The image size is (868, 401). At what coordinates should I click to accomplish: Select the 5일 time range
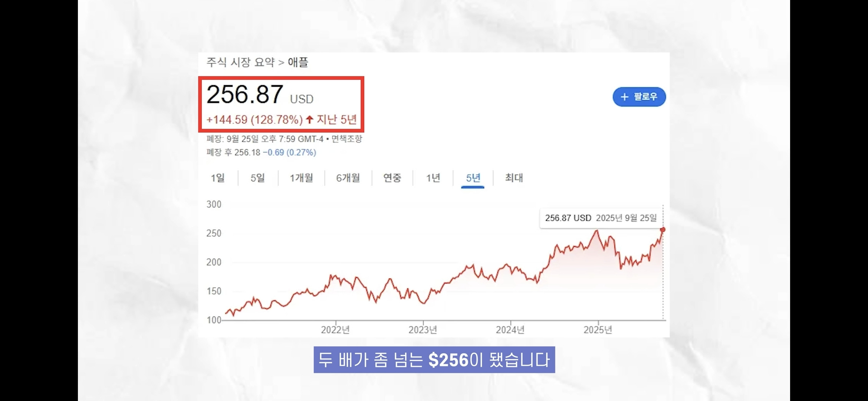pos(257,178)
